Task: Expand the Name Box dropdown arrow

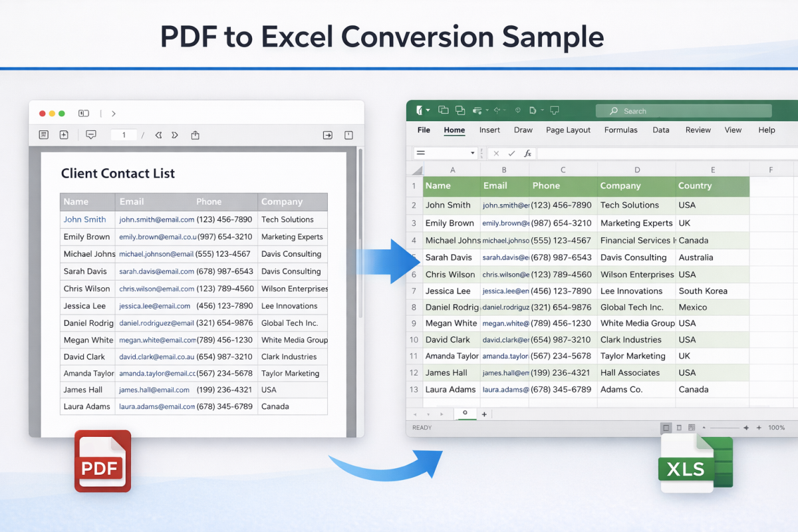Action: 473,153
